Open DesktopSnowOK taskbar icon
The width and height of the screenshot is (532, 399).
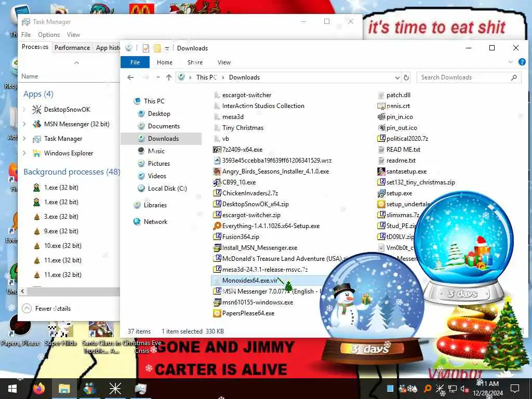point(115,389)
